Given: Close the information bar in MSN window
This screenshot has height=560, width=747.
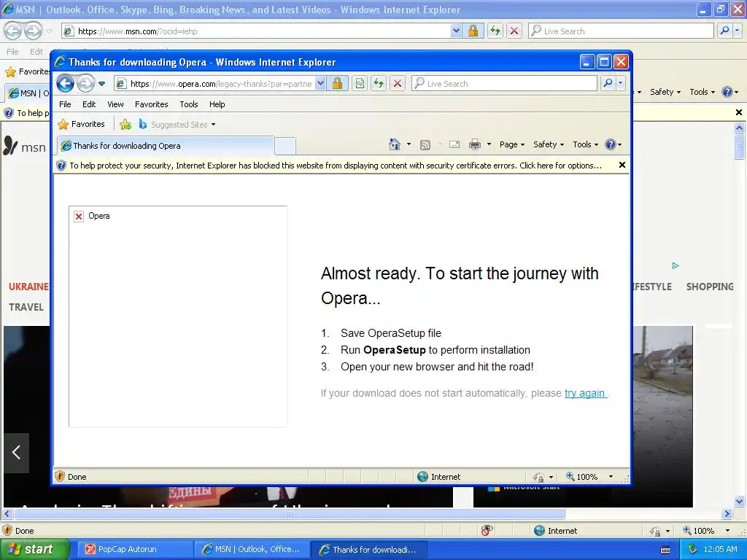Looking at the screenshot, I should point(738,112).
